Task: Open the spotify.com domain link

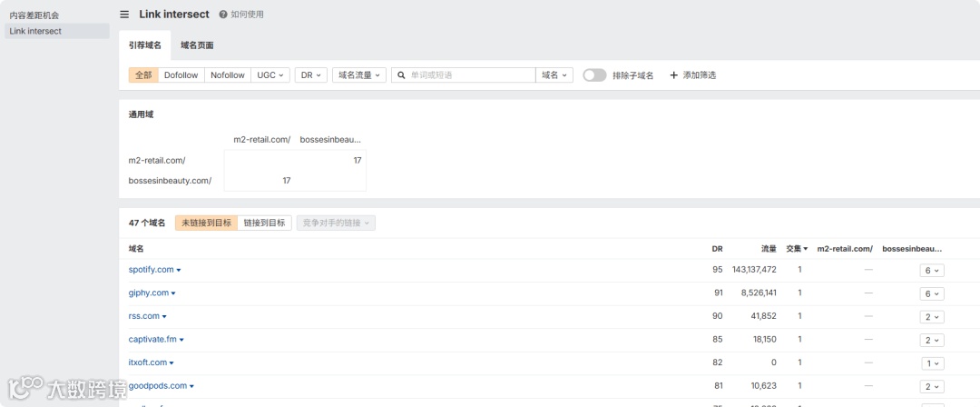Action: (x=152, y=269)
